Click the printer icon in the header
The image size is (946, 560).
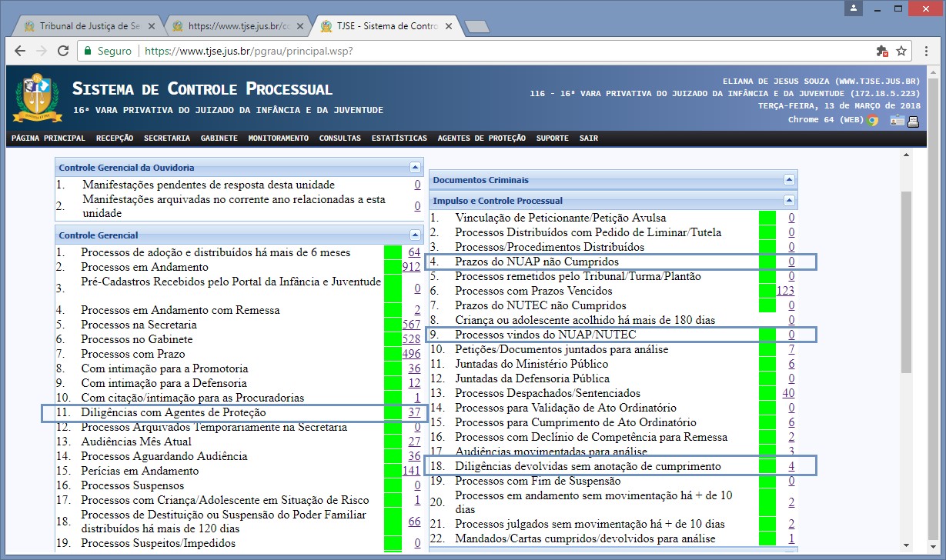[x=913, y=120]
